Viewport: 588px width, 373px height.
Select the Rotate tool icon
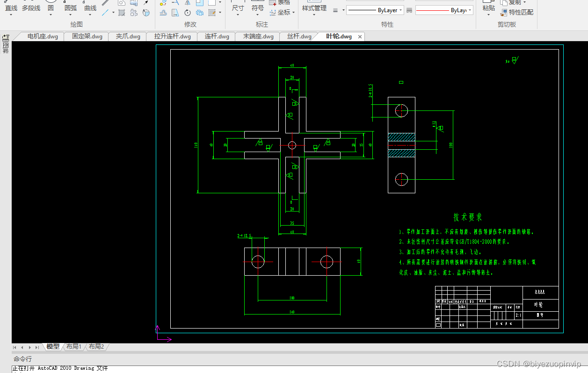(188, 13)
